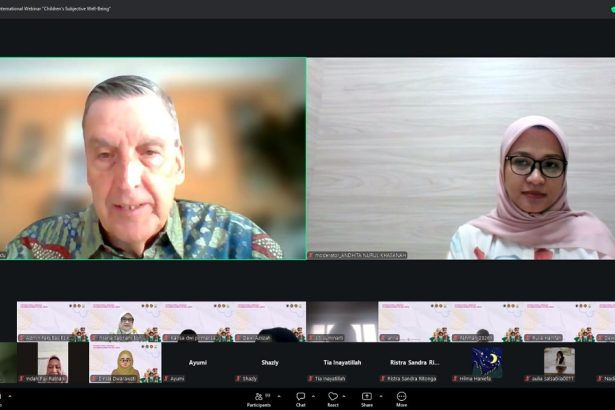Select the Dewi Azizah participant tile
615x410 pixels.
click(270, 321)
